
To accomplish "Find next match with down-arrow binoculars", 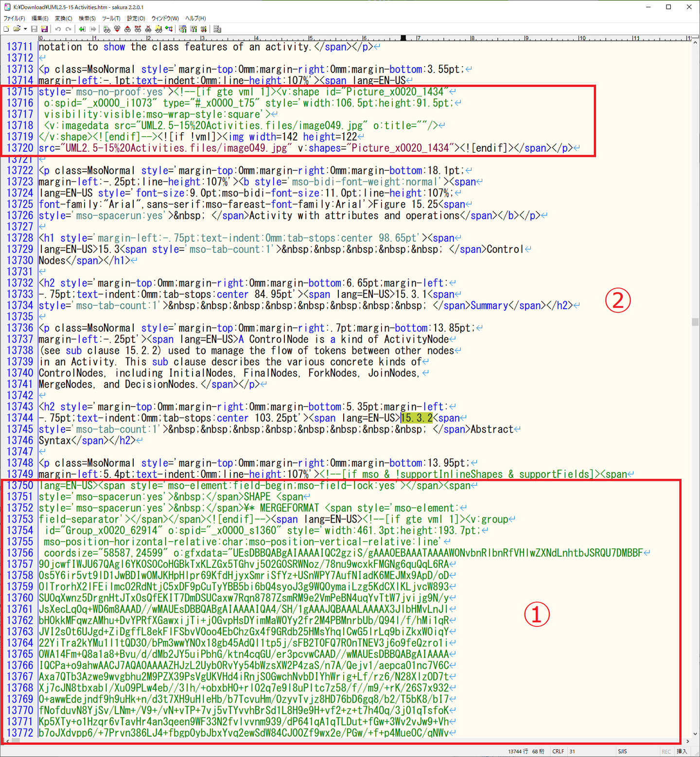I will (117, 29).
